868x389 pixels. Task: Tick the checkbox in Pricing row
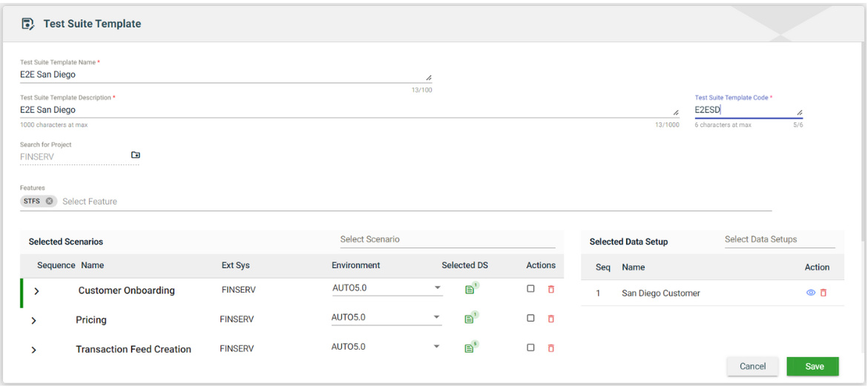530,318
